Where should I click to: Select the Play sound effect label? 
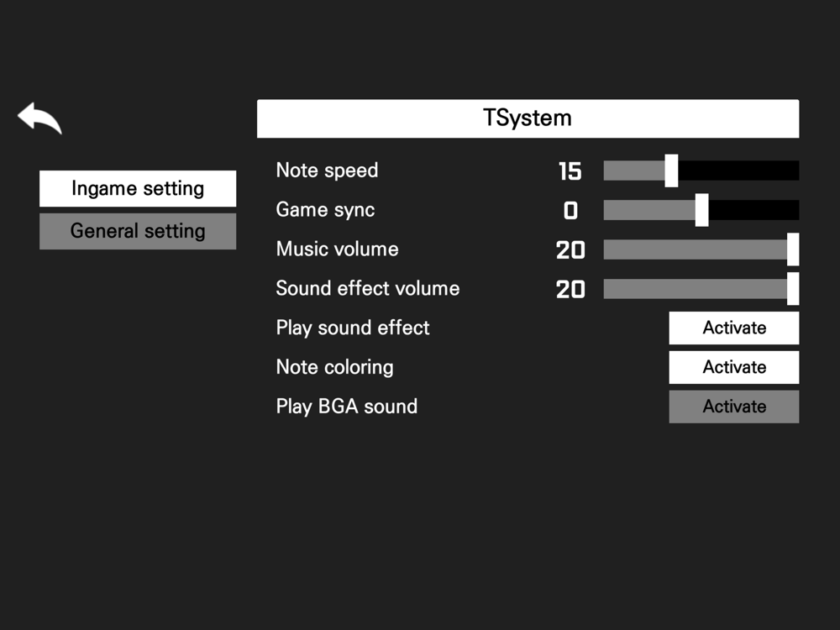pyautogui.click(x=352, y=328)
